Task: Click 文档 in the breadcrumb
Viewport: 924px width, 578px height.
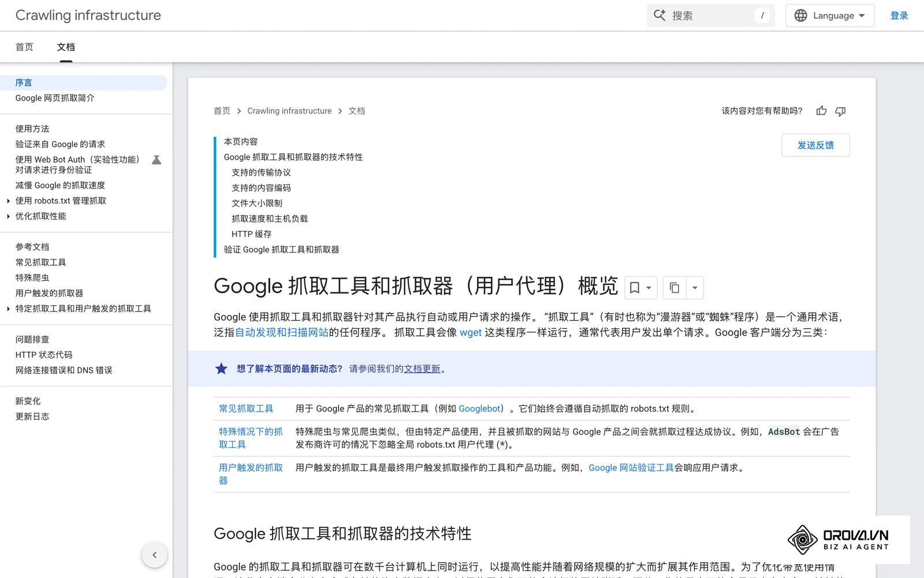Action: [x=356, y=111]
